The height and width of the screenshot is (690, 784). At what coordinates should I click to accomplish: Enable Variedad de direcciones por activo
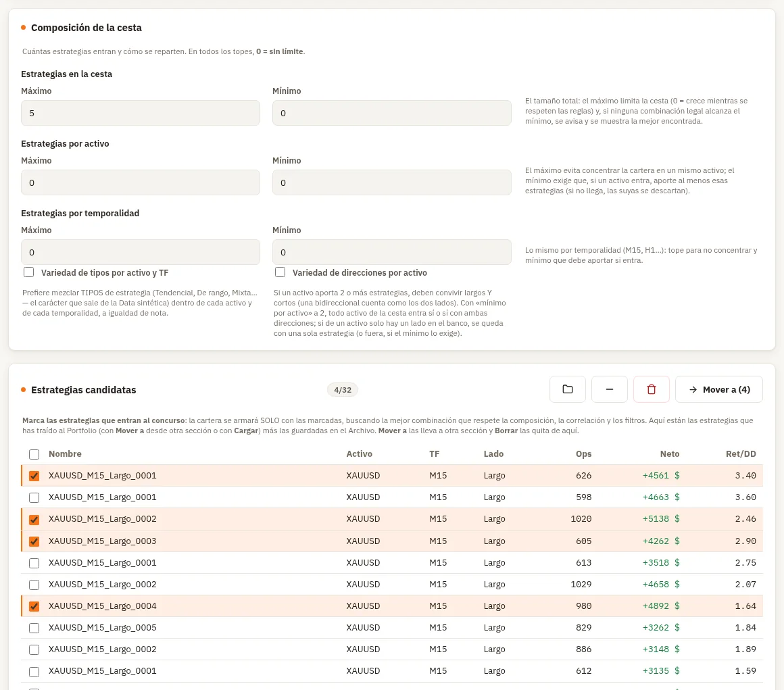tap(280, 272)
